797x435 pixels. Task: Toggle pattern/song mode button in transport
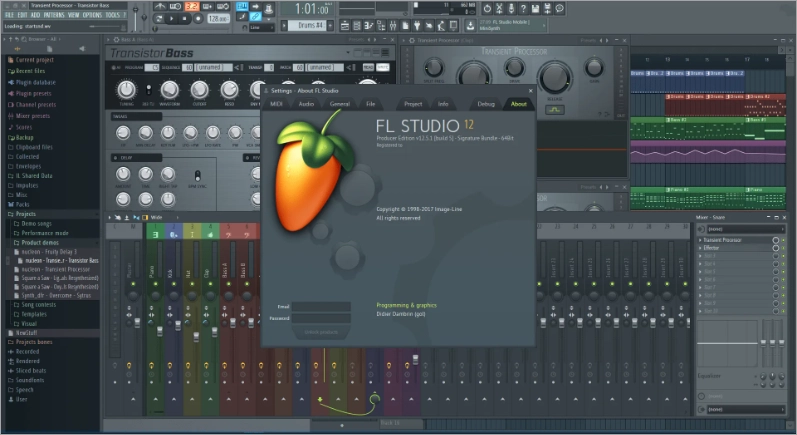coord(160,19)
